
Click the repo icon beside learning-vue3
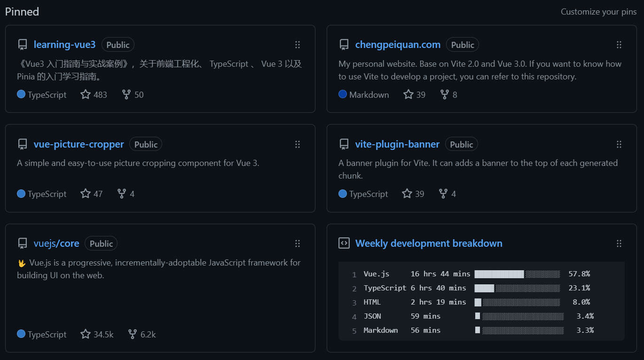[22, 45]
